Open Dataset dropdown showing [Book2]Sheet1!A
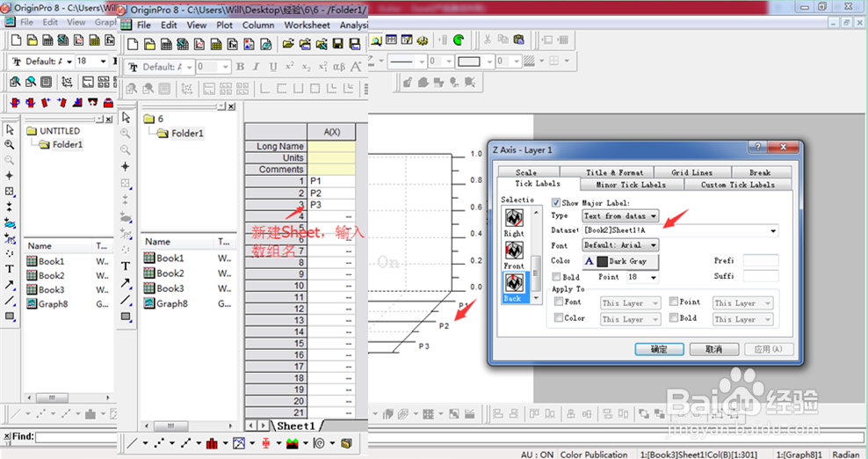The image size is (868, 459). click(680, 230)
